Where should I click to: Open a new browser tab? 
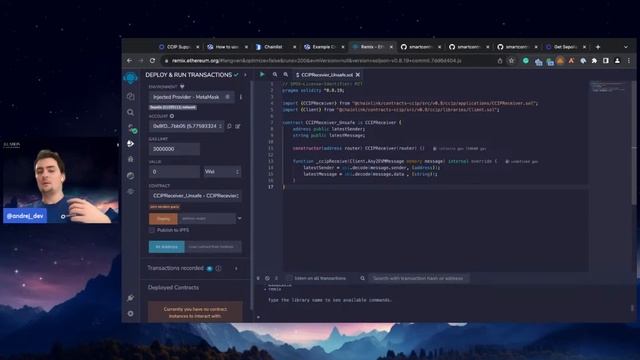point(598,47)
